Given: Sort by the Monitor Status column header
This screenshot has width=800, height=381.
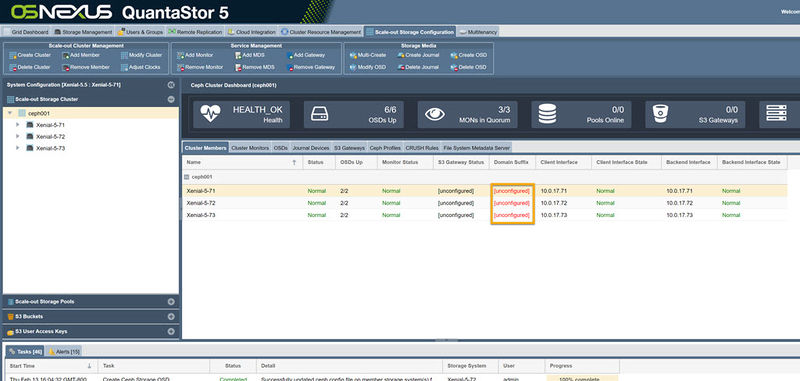Looking at the screenshot, I should point(406,162).
